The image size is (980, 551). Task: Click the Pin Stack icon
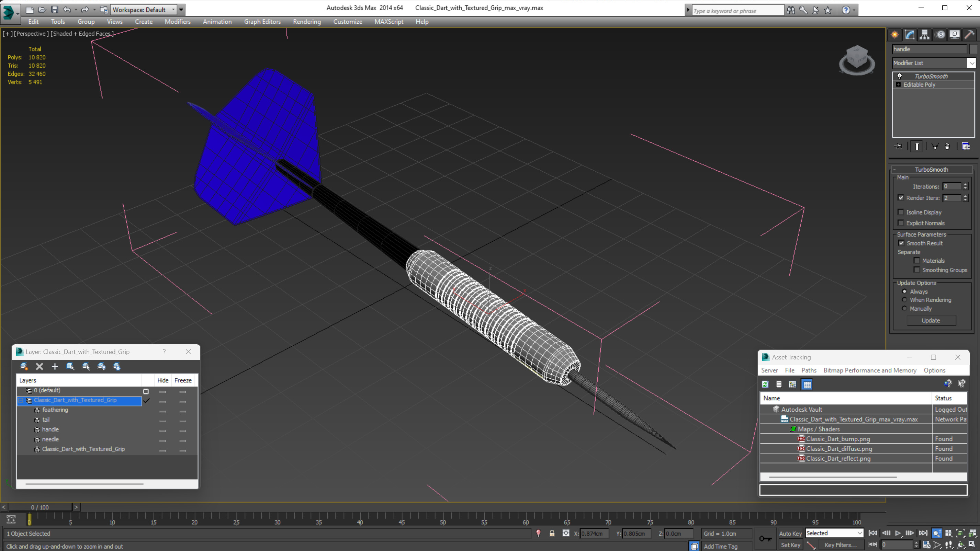[899, 146]
